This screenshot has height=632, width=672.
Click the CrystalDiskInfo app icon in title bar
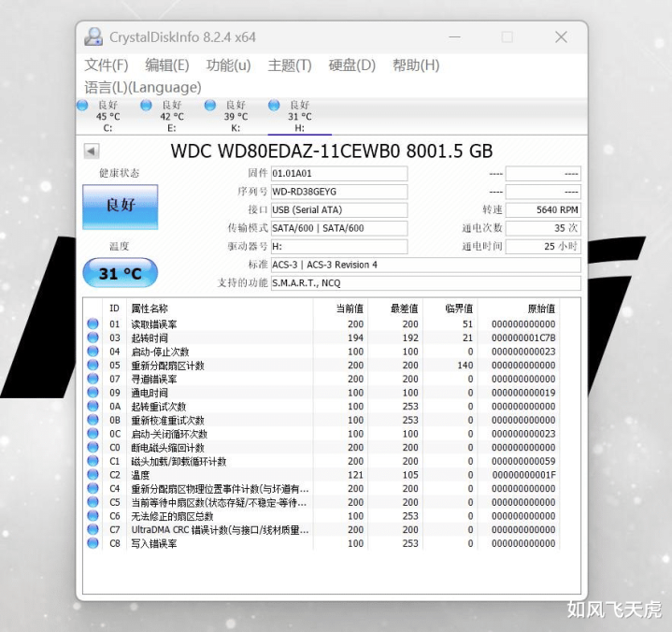point(93,36)
